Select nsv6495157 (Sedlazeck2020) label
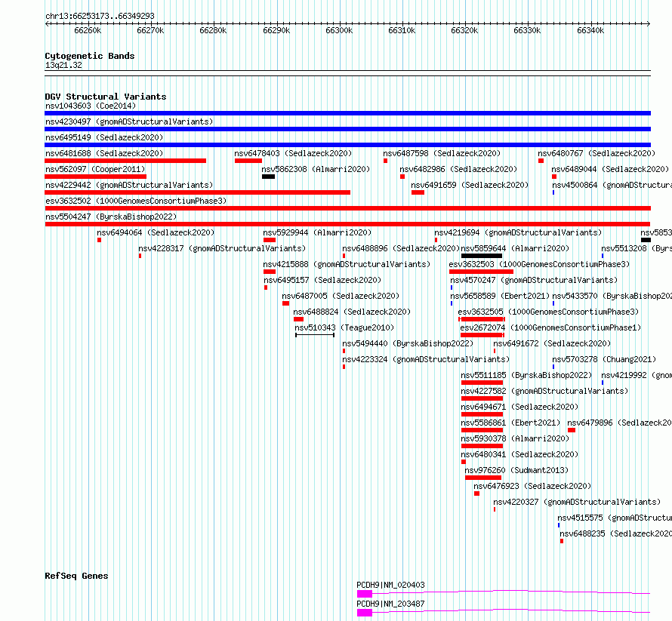The height and width of the screenshot is (621, 672). click(x=322, y=280)
